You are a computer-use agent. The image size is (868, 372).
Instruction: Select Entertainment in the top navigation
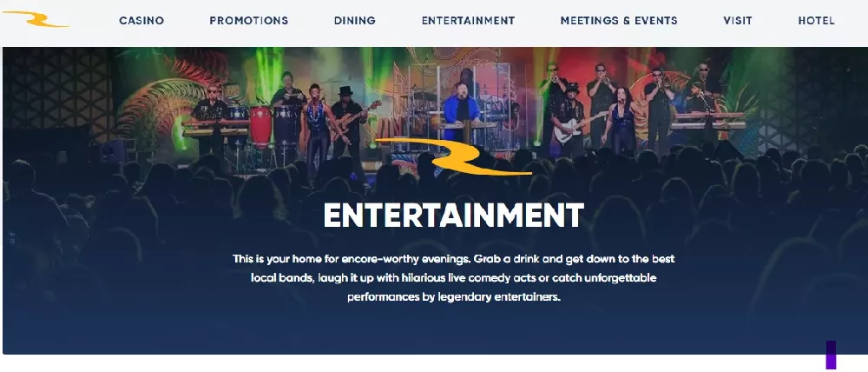[x=469, y=21]
